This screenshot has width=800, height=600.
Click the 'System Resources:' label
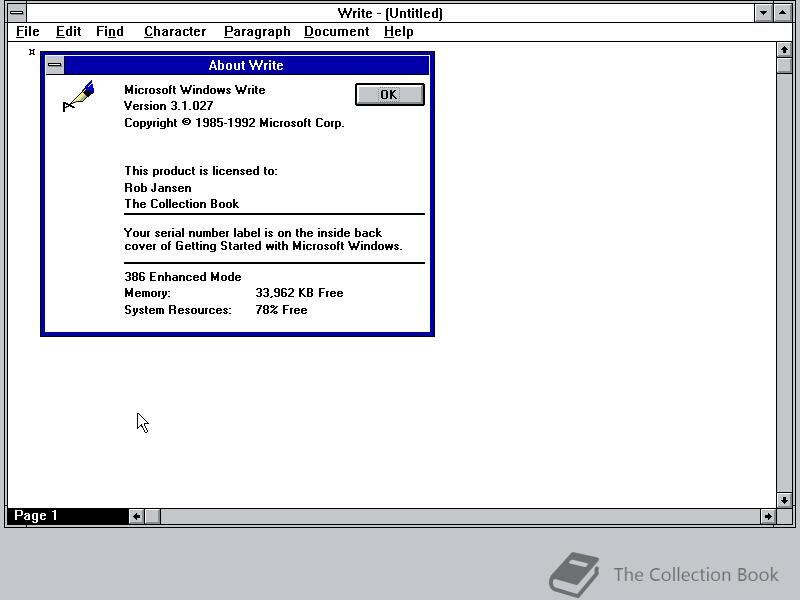click(x=178, y=310)
